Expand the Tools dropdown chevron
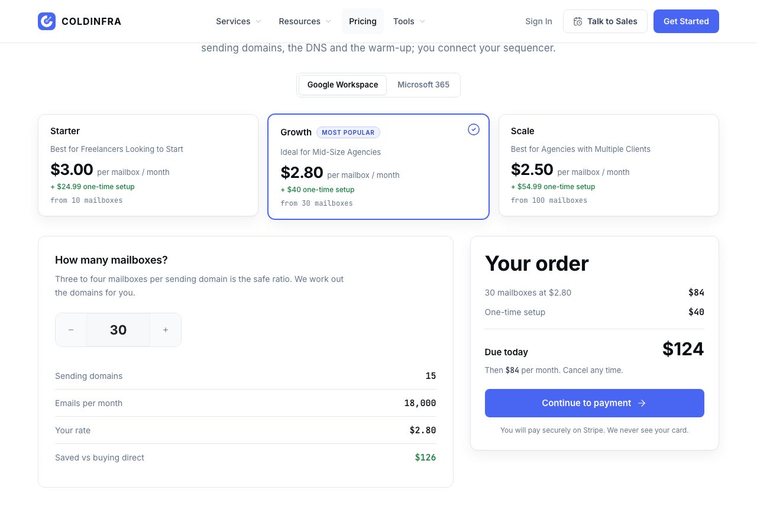Viewport: 757px width, 532px height. pos(422,21)
